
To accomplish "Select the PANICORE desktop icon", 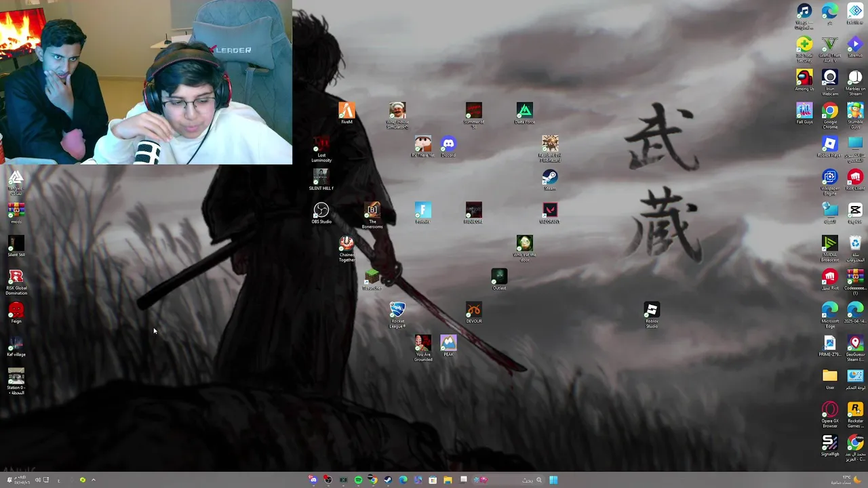I will point(473,213).
